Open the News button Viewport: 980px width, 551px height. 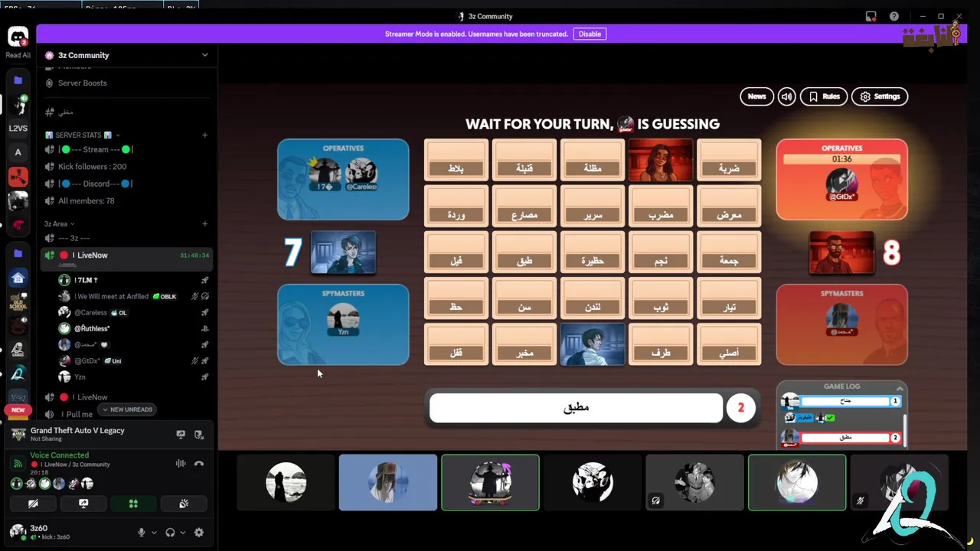pyautogui.click(x=756, y=96)
